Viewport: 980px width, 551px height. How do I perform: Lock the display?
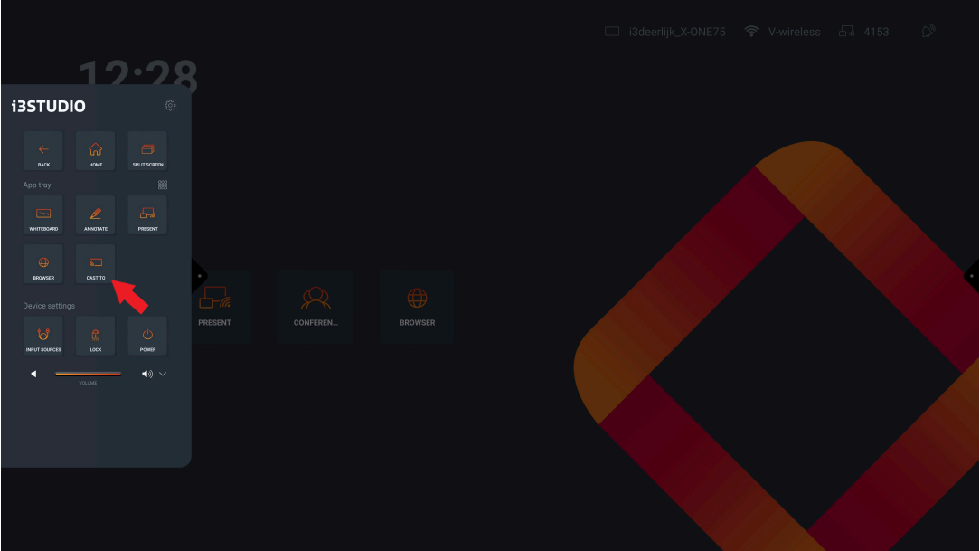click(x=96, y=336)
